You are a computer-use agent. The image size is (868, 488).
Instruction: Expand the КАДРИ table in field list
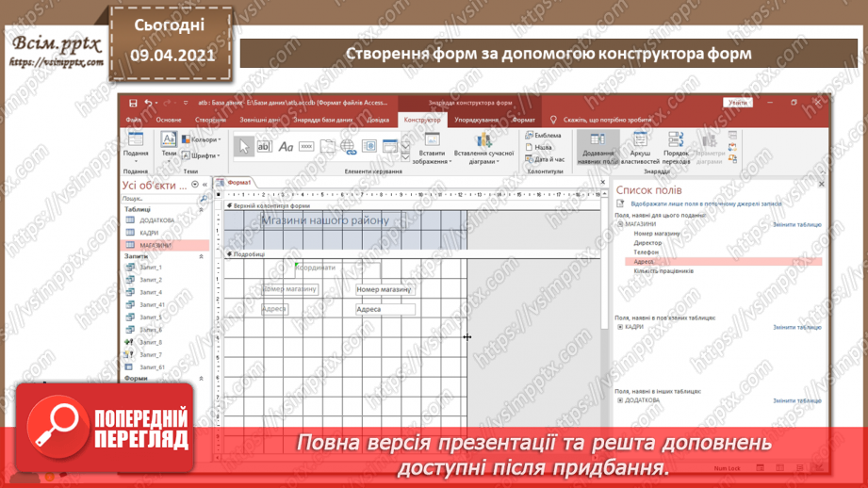[x=620, y=327]
